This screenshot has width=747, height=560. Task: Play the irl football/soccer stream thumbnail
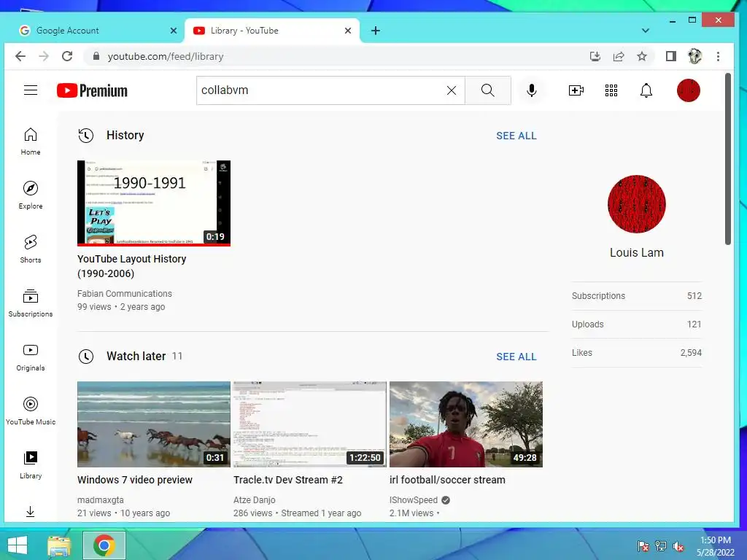466,424
